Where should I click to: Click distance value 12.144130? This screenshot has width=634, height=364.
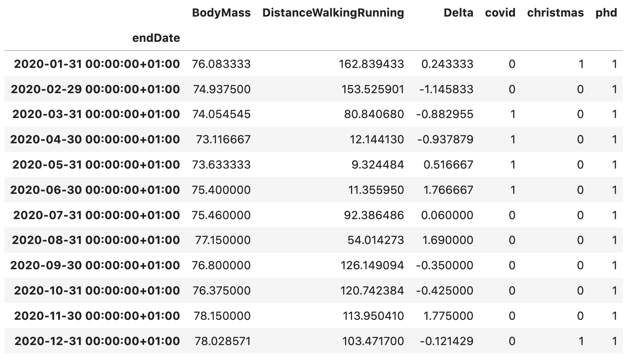coord(377,140)
